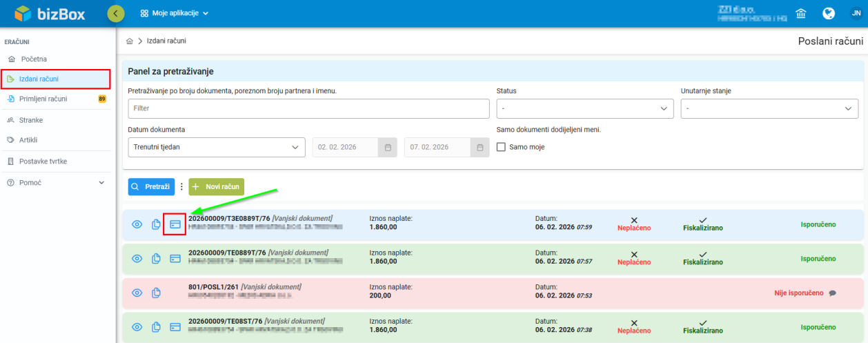Click the 02. 02. 2026 start date field
Screen dimensions: 868x343
[345, 147]
